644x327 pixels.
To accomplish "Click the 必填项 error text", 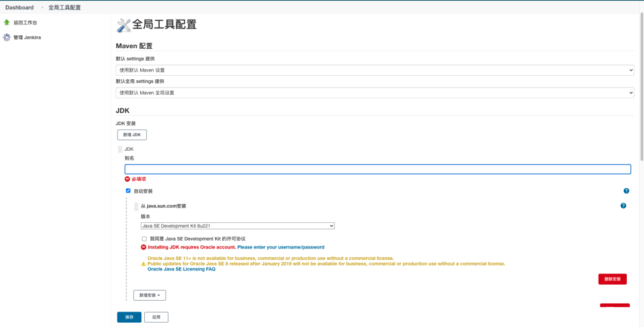I will (x=139, y=179).
